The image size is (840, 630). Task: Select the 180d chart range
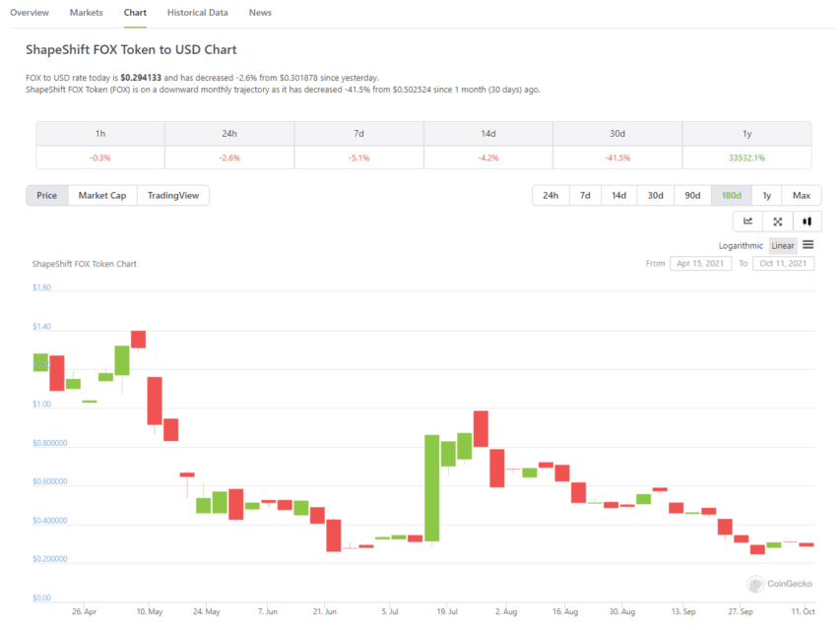pos(732,196)
